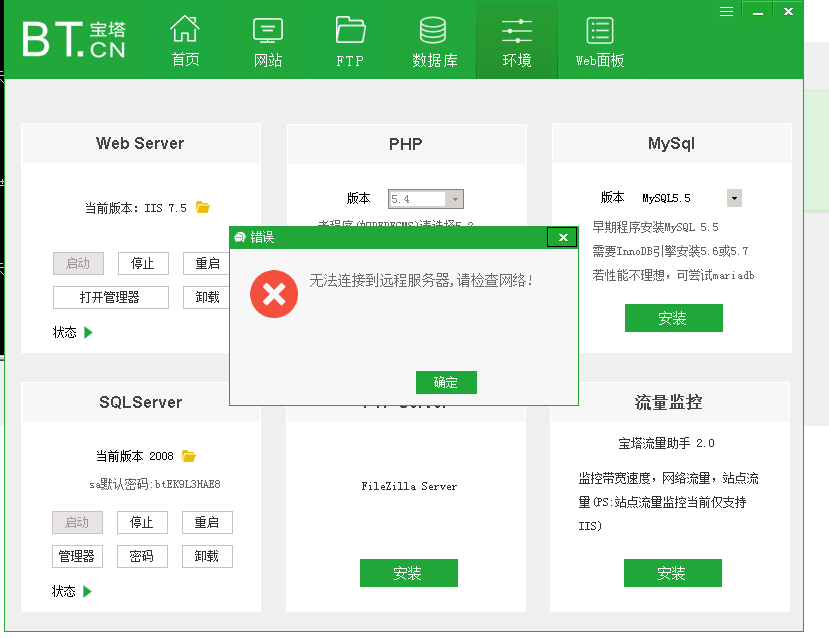
Task: Click the 早期程序安装MySQL 5.5 note
Action: pos(656,227)
